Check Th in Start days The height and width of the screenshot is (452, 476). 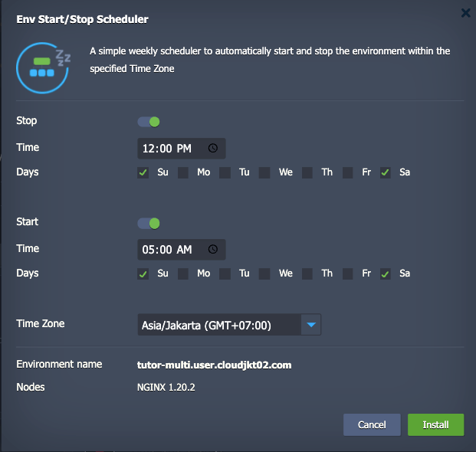pos(307,274)
